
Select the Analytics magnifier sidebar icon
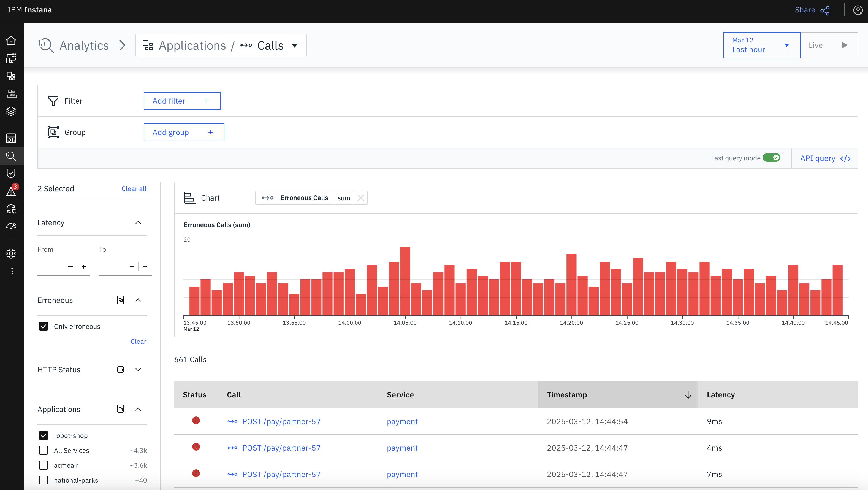pos(11,156)
